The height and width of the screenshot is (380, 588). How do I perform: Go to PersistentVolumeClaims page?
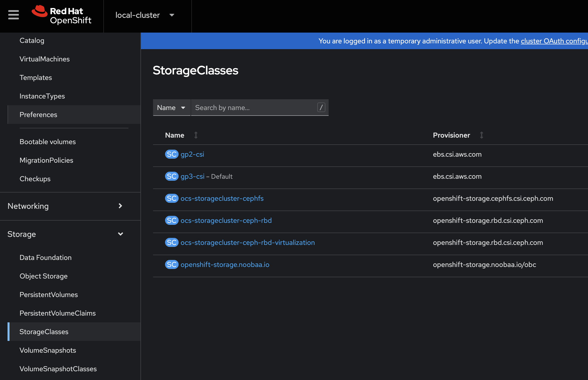click(x=58, y=313)
